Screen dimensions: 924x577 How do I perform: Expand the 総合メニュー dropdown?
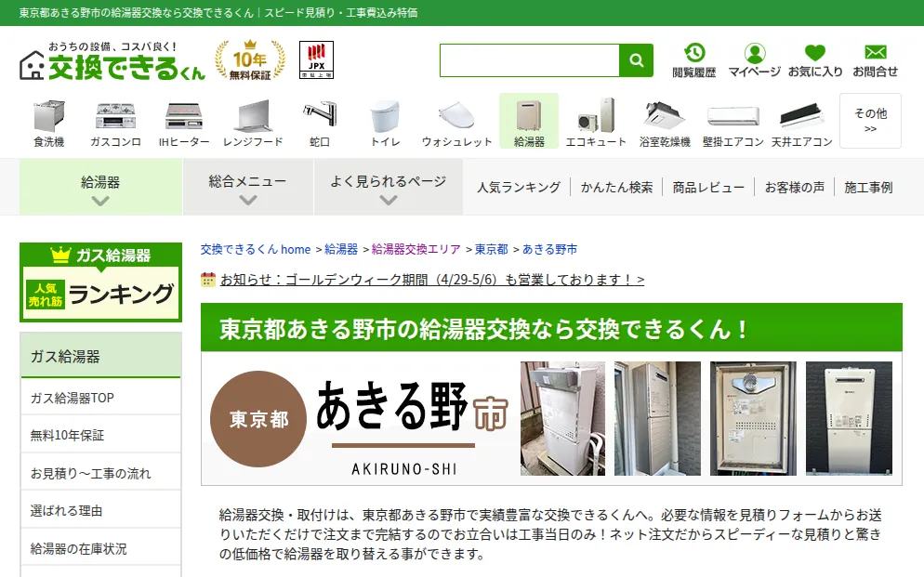pyautogui.click(x=247, y=188)
